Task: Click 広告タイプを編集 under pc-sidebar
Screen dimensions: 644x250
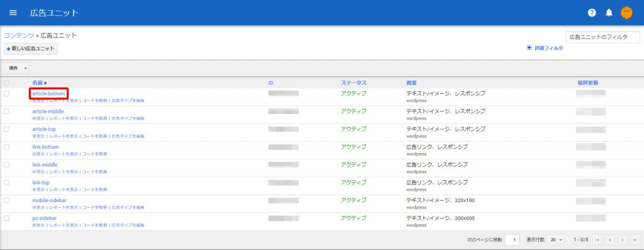Action: [x=128, y=225]
